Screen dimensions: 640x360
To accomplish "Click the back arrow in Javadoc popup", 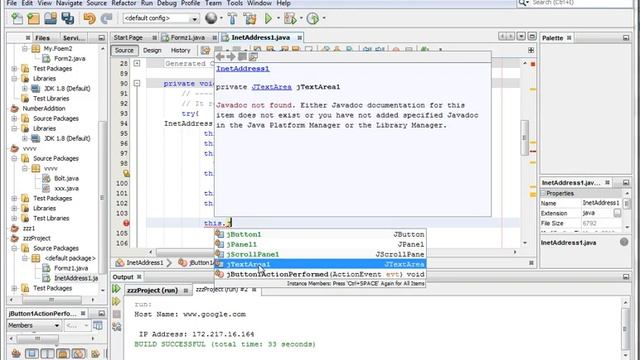I will click(x=220, y=57).
